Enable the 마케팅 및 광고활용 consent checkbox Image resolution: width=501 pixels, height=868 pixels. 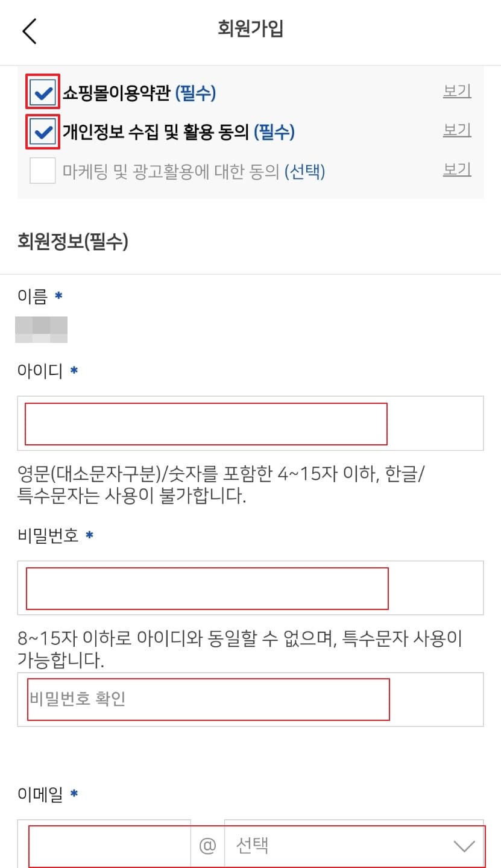coord(42,171)
